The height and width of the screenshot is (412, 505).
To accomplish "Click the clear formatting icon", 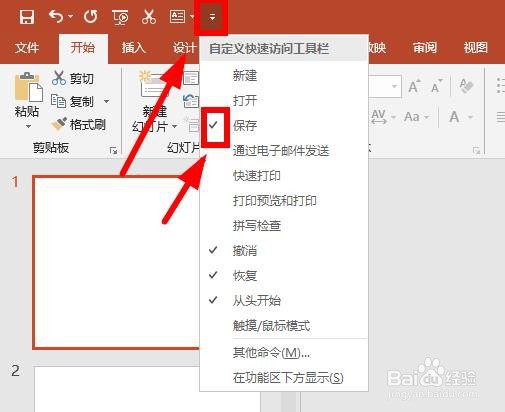I will coord(466,86).
